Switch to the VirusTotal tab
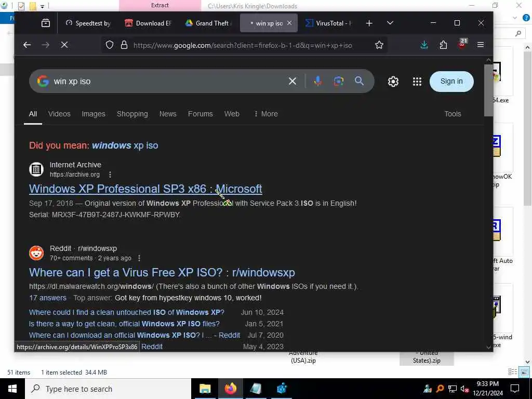The height and width of the screenshot is (399, 532). coord(328,23)
